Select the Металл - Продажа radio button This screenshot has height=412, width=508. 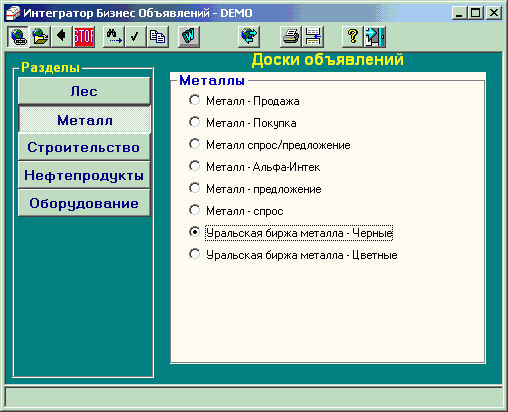point(194,100)
